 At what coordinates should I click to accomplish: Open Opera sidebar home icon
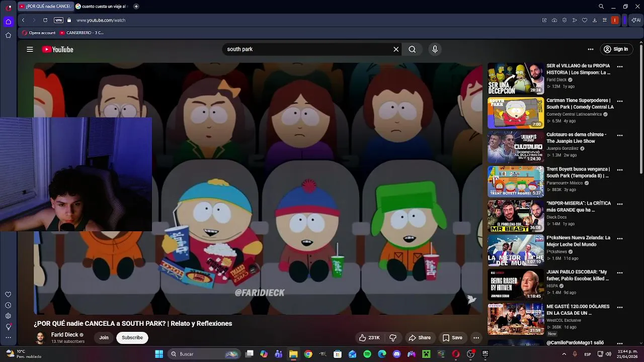click(x=8, y=22)
